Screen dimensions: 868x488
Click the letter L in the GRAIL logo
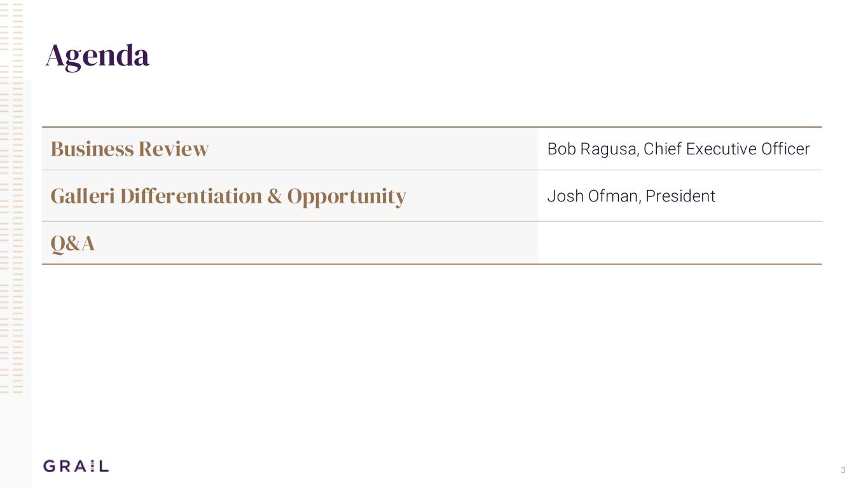pos(104,466)
